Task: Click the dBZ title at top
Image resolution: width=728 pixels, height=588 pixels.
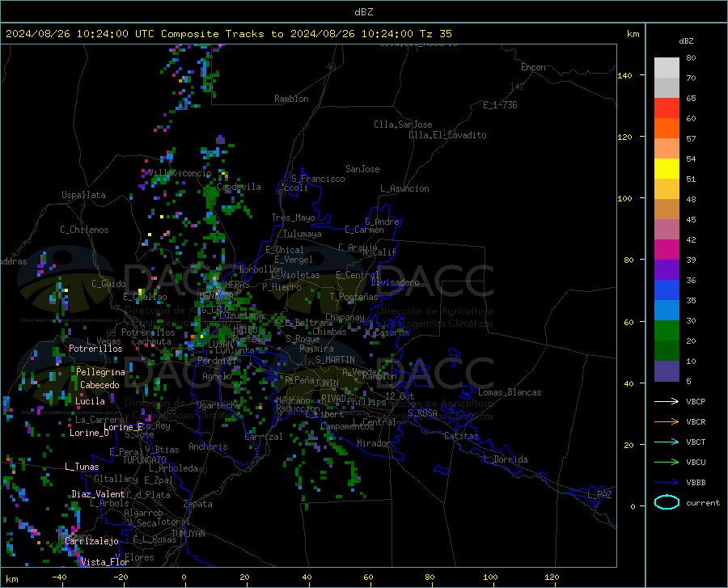Action: [363, 12]
